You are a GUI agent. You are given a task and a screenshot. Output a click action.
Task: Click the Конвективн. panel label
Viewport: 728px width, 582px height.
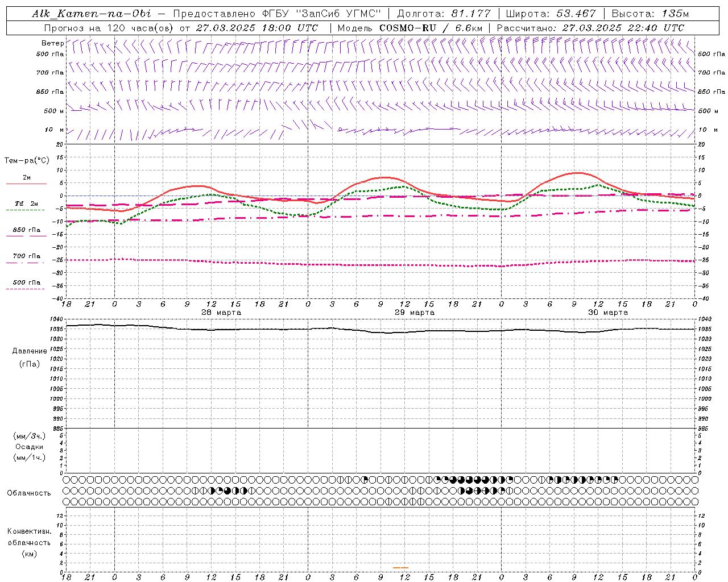(x=29, y=531)
